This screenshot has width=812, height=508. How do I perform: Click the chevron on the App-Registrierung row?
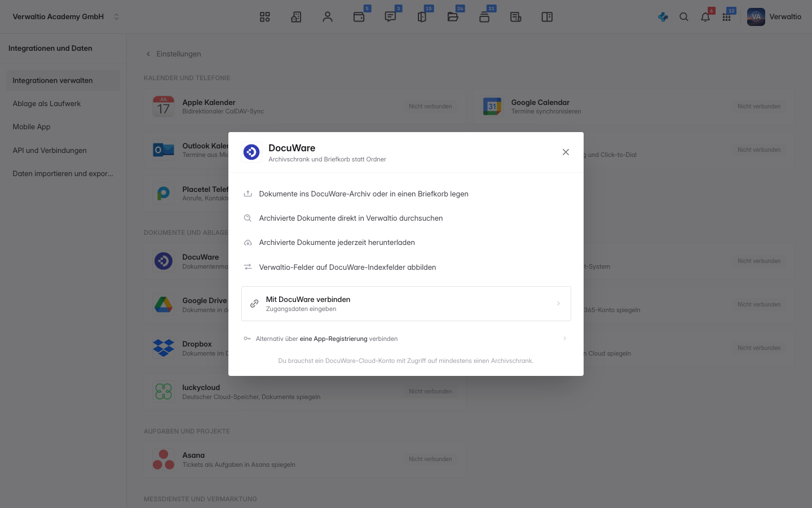pos(564,339)
